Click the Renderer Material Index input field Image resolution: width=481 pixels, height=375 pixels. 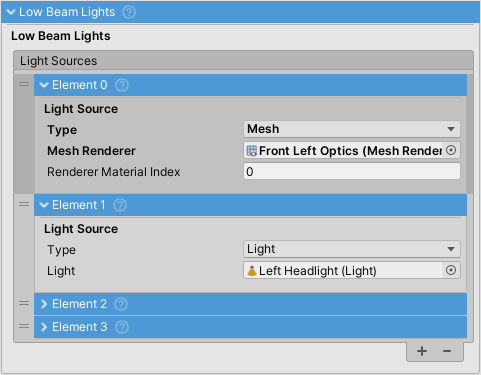coord(352,171)
